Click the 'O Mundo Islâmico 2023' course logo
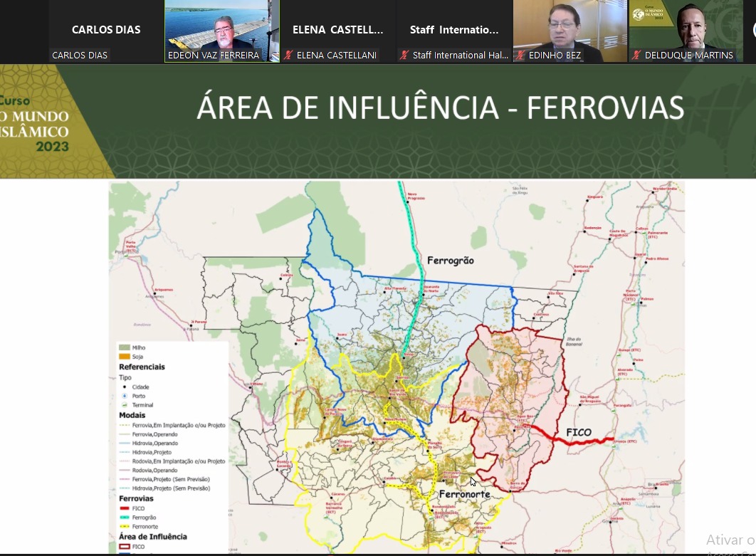Viewport: 756px width, 556px height. click(x=35, y=123)
